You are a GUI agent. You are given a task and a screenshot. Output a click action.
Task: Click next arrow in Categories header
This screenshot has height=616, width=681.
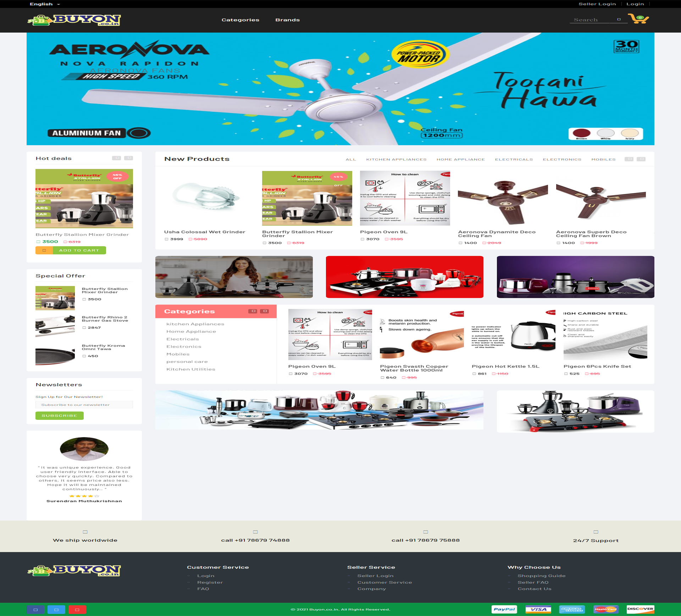pos(265,311)
